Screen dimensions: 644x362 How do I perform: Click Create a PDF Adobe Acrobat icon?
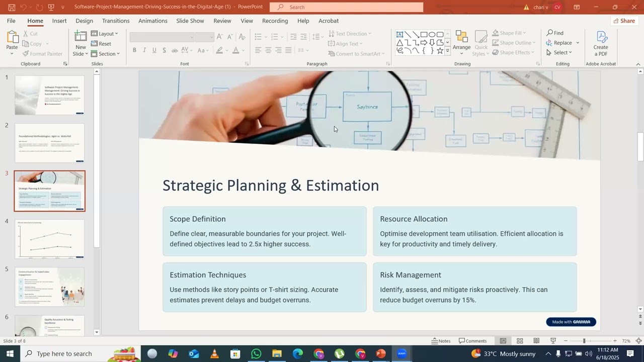[601, 43]
